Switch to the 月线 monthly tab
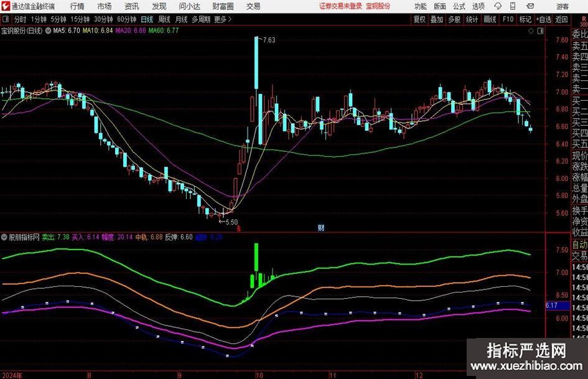 click(181, 19)
